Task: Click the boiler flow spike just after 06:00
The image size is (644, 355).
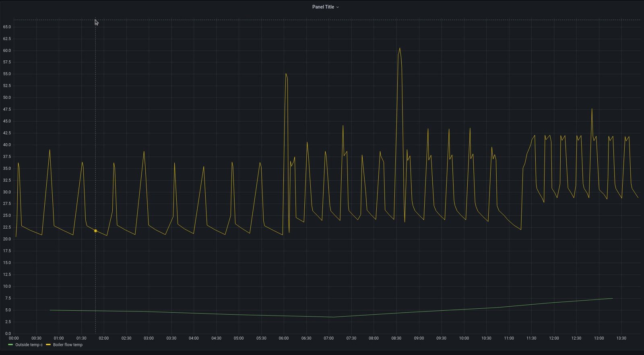Action: point(286,74)
